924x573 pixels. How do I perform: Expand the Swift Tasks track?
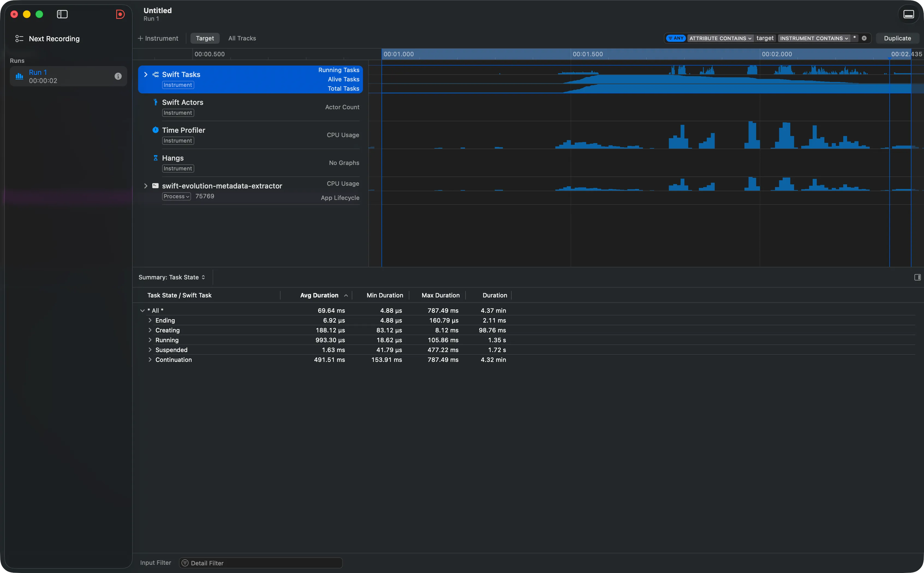click(146, 75)
